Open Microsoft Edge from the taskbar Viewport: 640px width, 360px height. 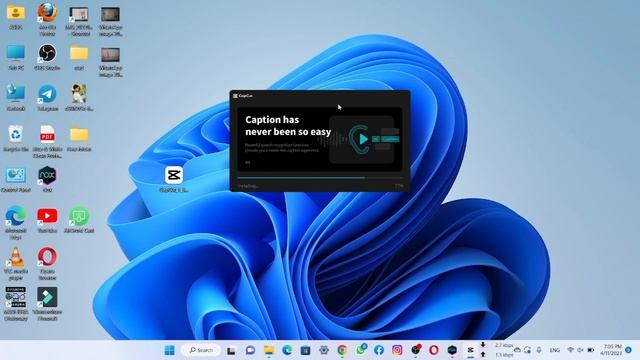point(287,350)
